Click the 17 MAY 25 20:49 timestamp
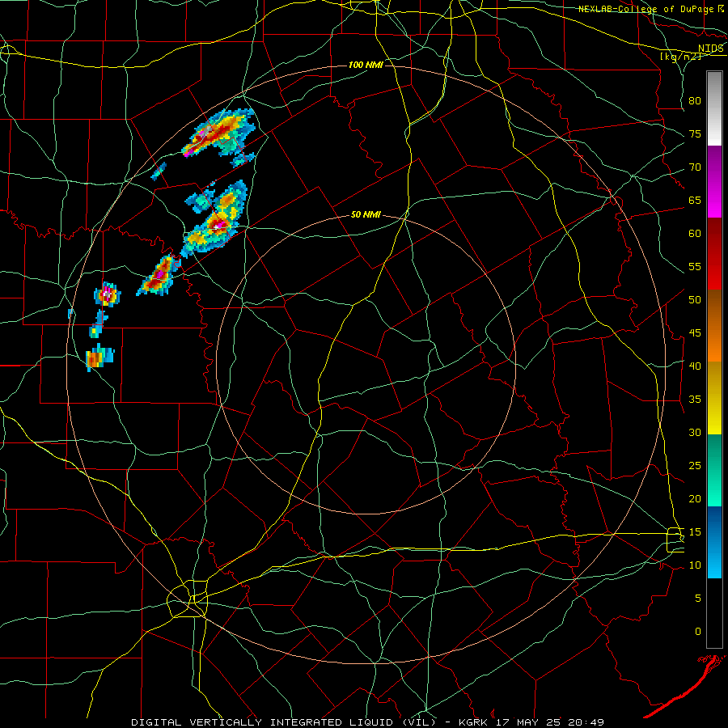728x728 pixels. [551, 722]
